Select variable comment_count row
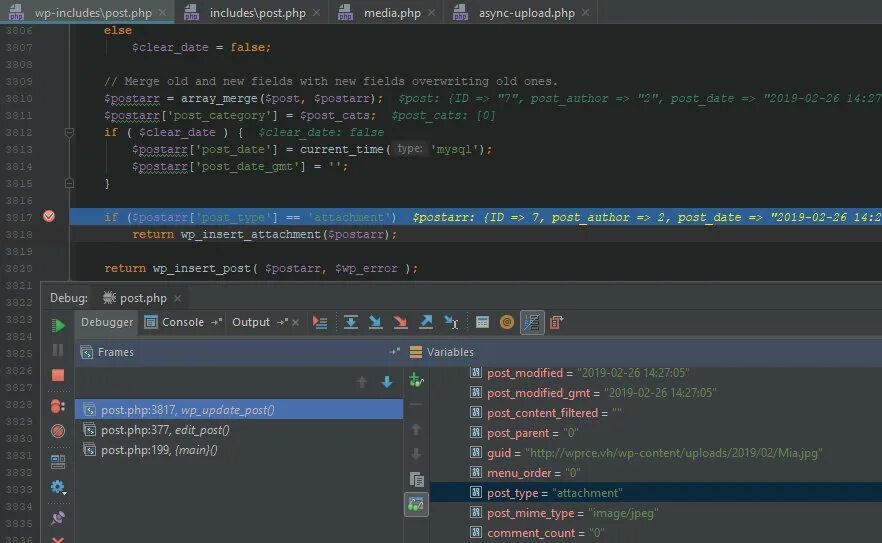The height and width of the screenshot is (543, 882). 656,533
